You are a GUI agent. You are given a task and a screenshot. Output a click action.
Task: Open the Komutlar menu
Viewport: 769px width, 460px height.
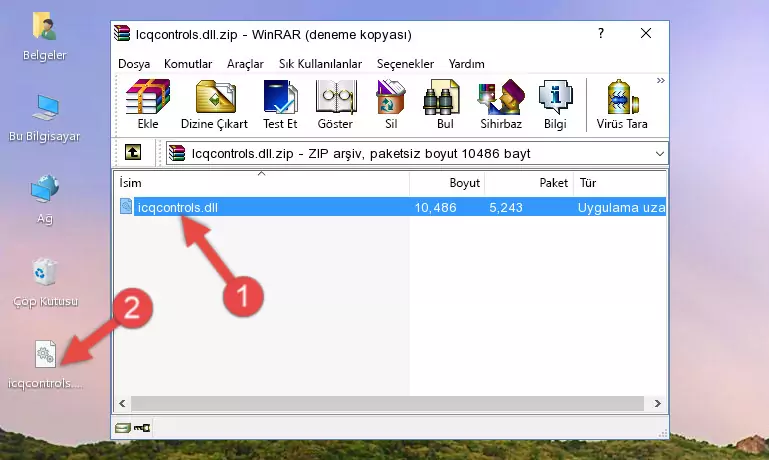tap(188, 64)
